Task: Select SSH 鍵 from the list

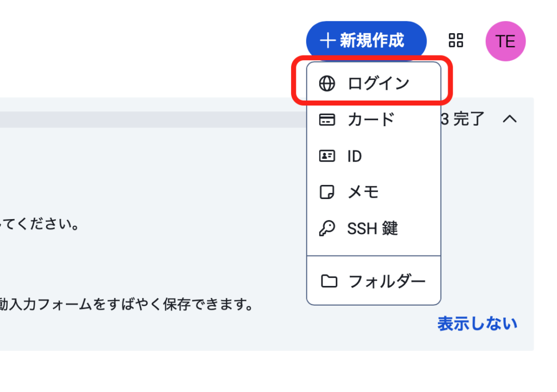Action: pyautogui.click(x=374, y=228)
